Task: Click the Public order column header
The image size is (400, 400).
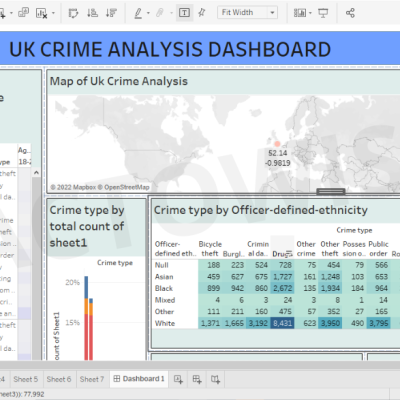Action: point(378,249)
